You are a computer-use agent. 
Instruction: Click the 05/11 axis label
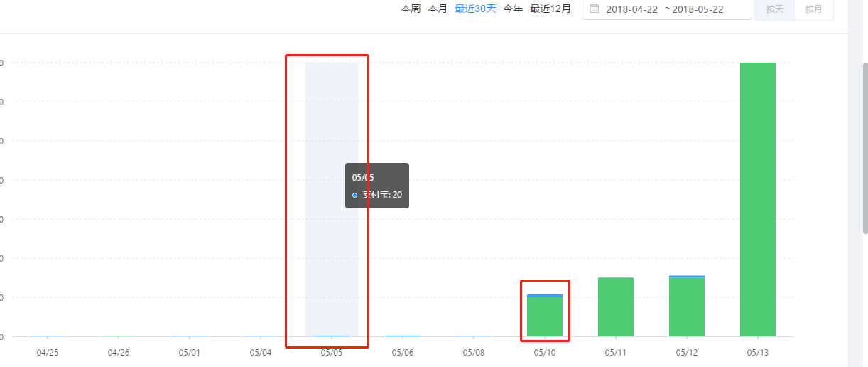(x=616, y=352)
